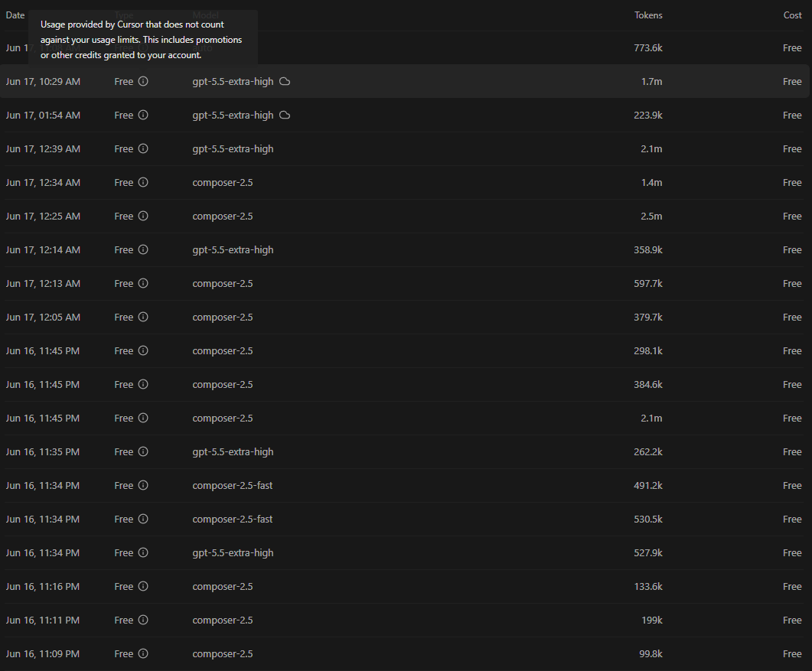Click the date Jun 16, 11:09 PM
812x671 pixels.
tap(42, 653)
